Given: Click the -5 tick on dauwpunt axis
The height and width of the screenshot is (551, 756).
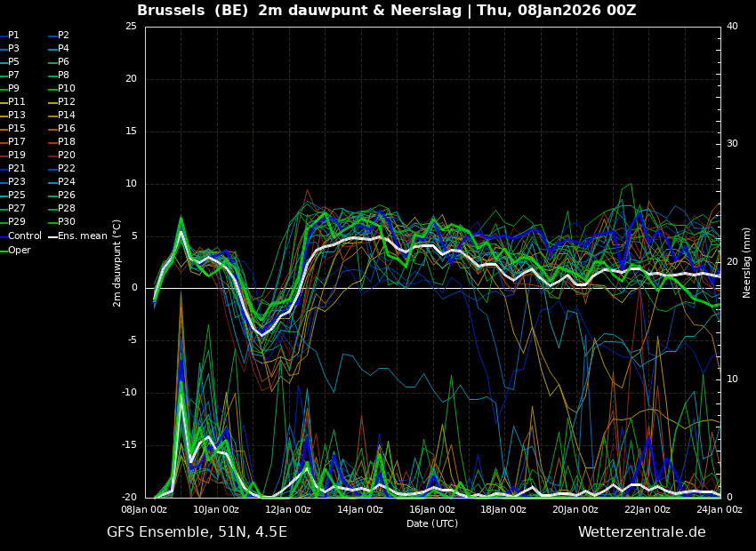Looking at the screenshot, I should pos(133,340).
